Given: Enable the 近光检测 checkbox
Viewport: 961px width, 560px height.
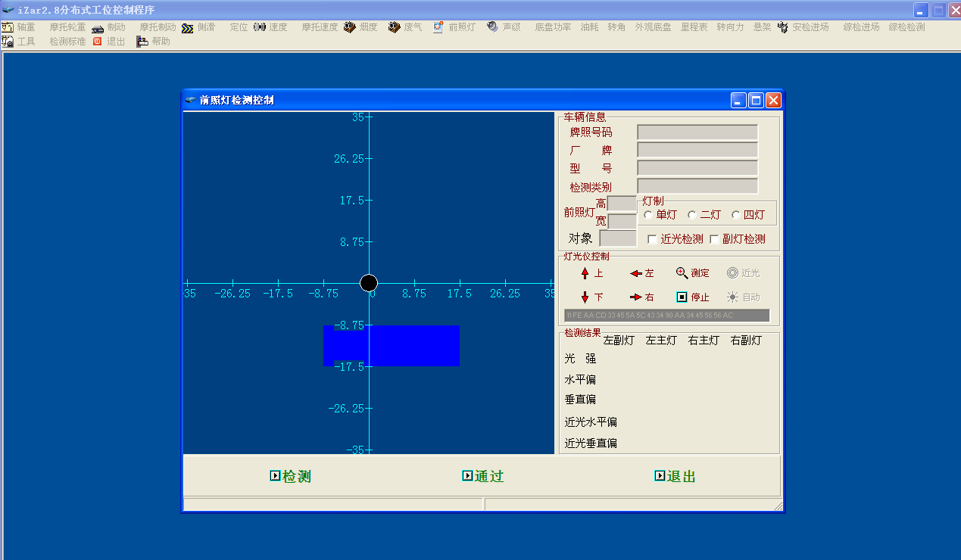Looking at the screenshot, I should pos(653,239).
